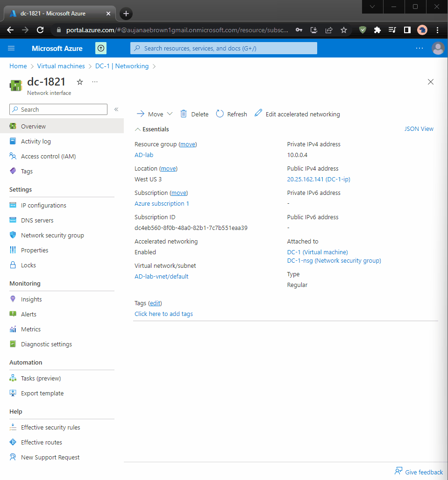Focus the Search resources, services, and docs bar
448x480 pixels.
(x=224, y=48)
